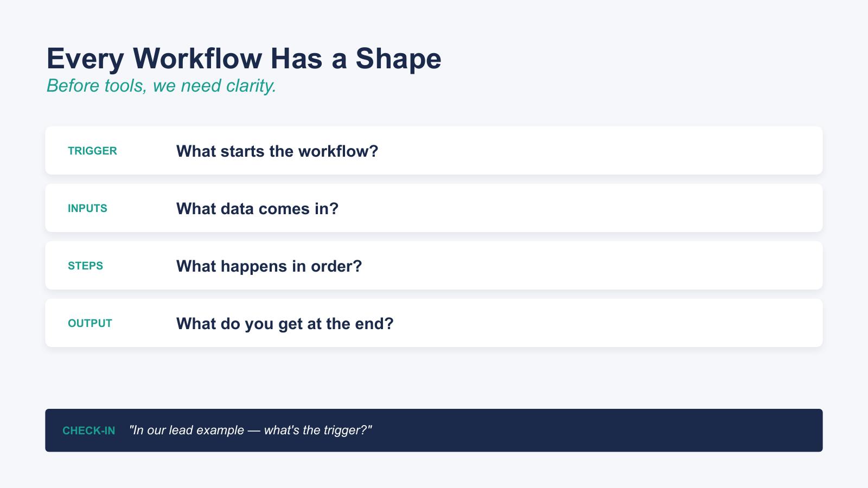Select the 'Before tools, we need clarity.' subtitle
The width and height of the screenshot is (868, 488).
click(x=161, y=86)
